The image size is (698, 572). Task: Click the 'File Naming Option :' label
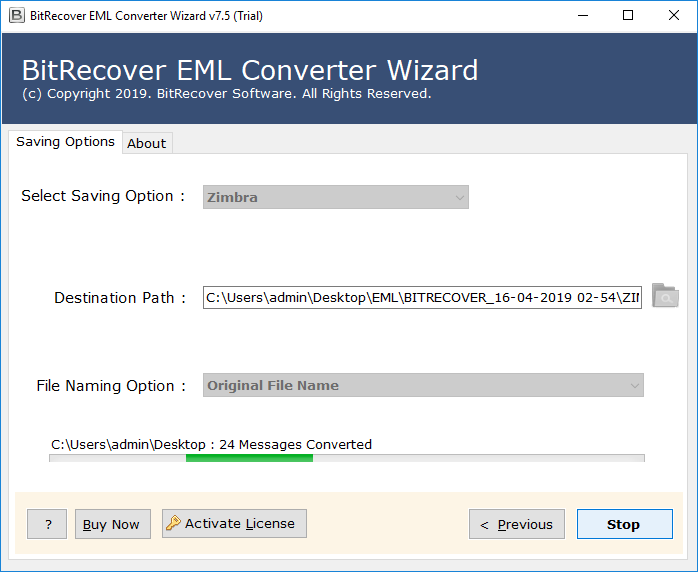[111, 385]
